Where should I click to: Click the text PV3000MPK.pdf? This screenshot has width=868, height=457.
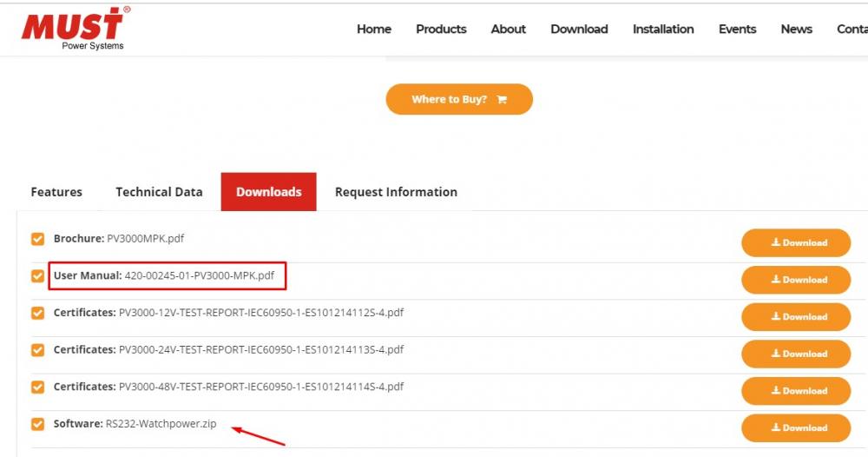[x=146, y=239]
